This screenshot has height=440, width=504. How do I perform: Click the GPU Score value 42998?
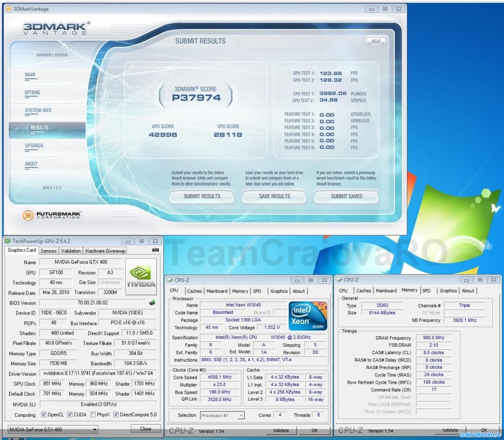163,135
